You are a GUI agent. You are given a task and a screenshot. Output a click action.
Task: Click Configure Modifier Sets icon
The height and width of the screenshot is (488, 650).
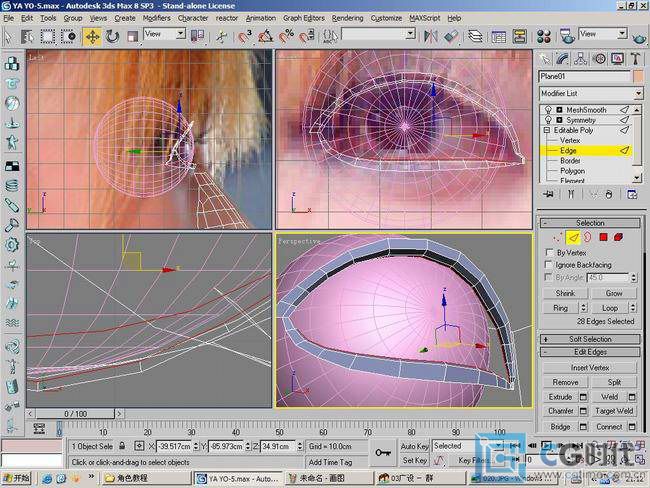(x=632, y=194)
